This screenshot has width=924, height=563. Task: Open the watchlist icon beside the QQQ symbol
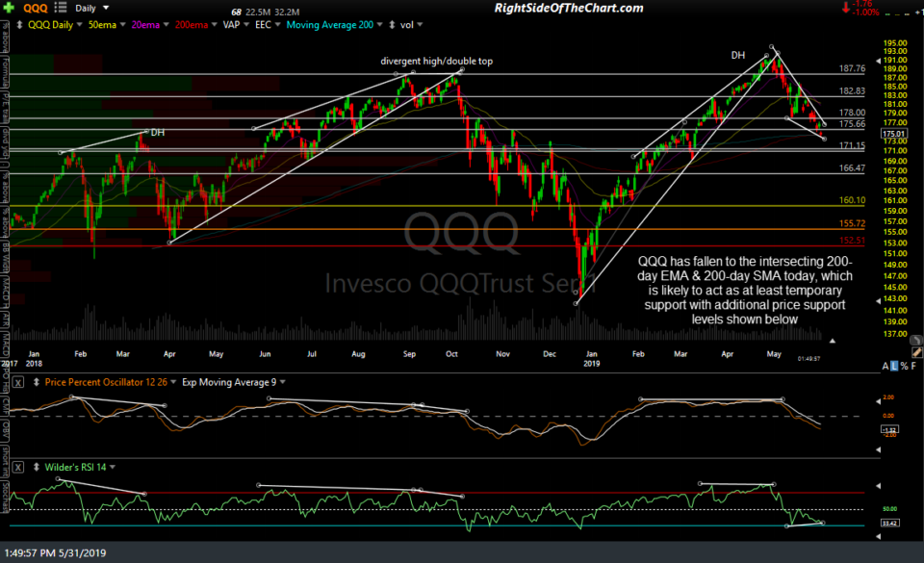coord(60,8)
